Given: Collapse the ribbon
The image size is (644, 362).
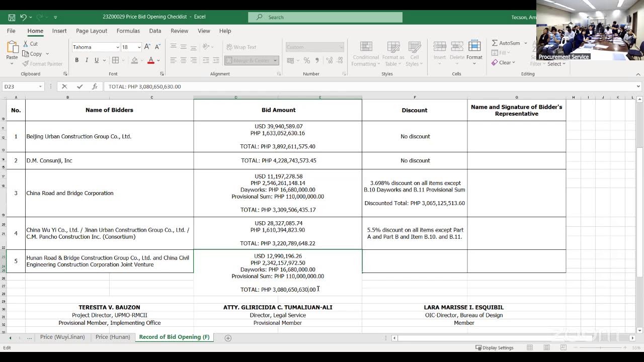Looking at the screenshot, I should tap(638, 74).
